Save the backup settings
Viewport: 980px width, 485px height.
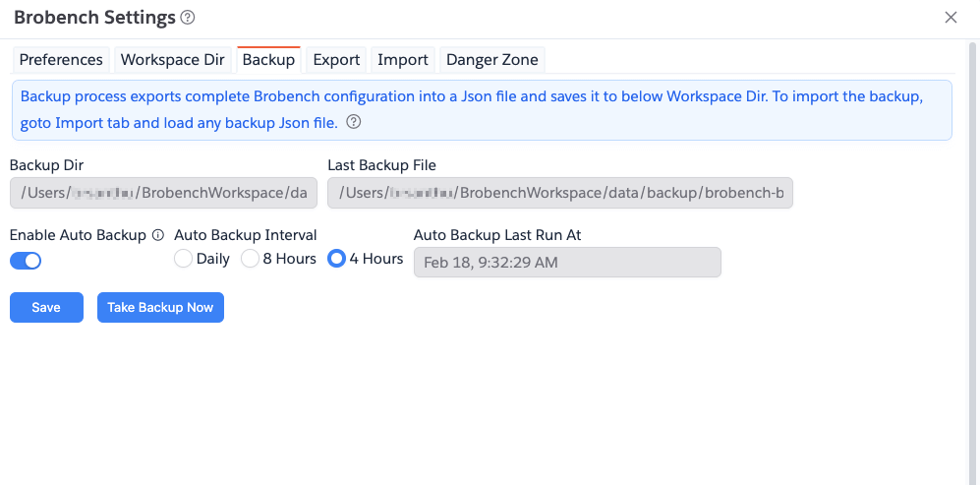point(46,307)
